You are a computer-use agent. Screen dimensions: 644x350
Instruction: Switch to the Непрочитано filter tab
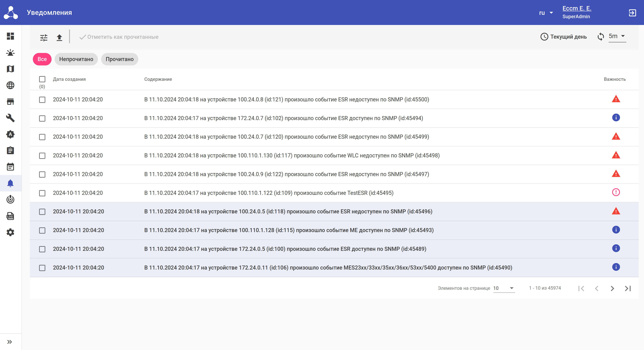(x=76, y=59)
